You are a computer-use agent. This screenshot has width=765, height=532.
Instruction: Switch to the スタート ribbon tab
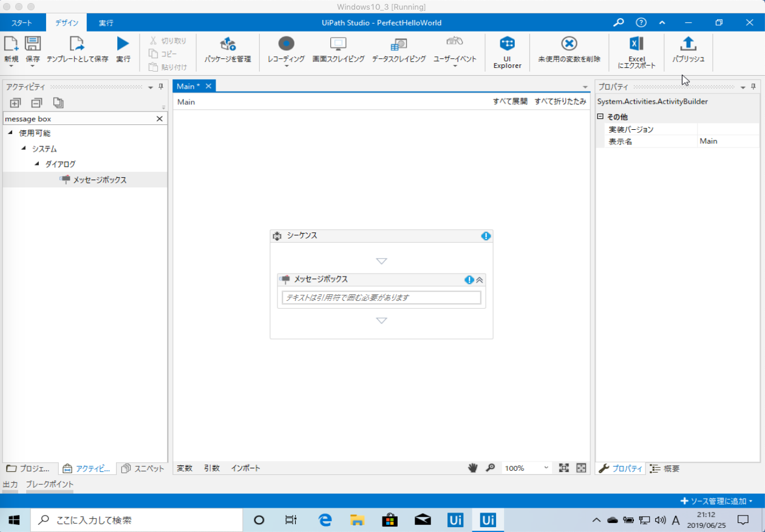pyautogui.click(x=22, y=23)
